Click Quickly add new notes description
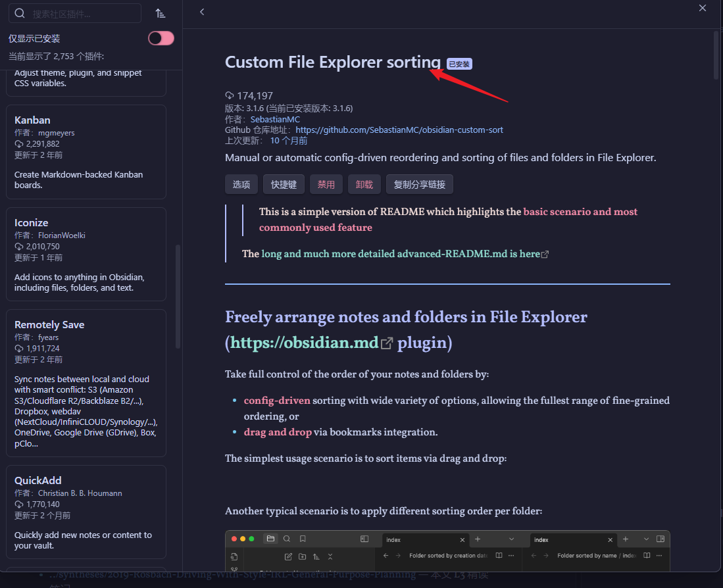 click(x=83, y=540)
